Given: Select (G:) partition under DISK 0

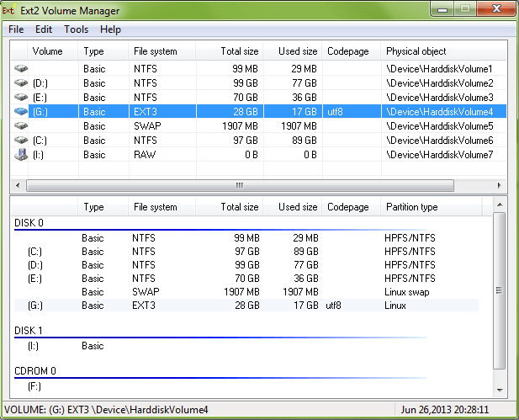Looking at the screenshot, I should 35,306.
